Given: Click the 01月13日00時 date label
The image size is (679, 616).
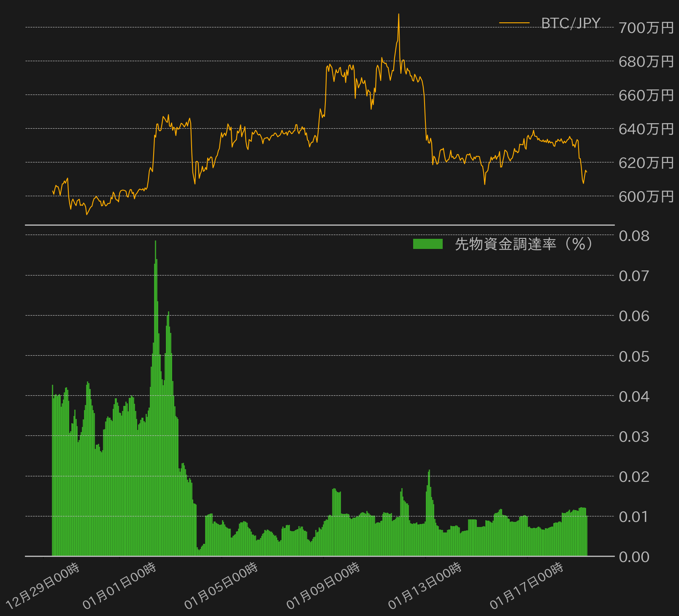Looking at the screenshot, I should click(x=425, y=586).
